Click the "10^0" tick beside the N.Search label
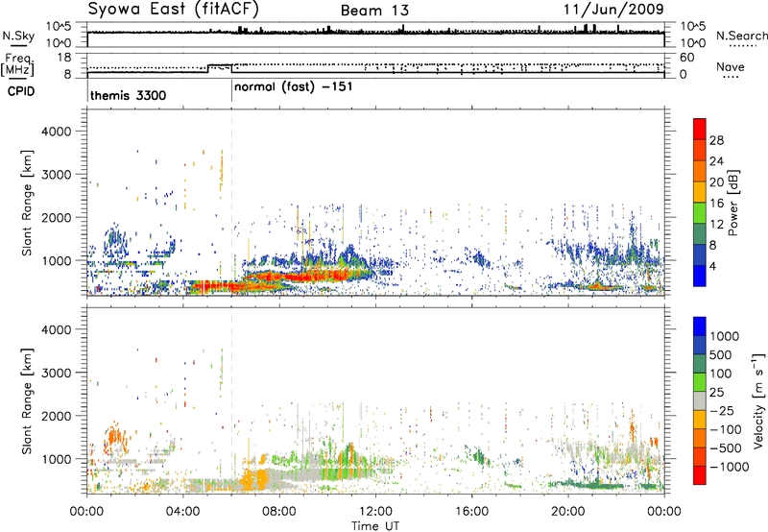This screenshot has height=532, width=768. (693, 43)
